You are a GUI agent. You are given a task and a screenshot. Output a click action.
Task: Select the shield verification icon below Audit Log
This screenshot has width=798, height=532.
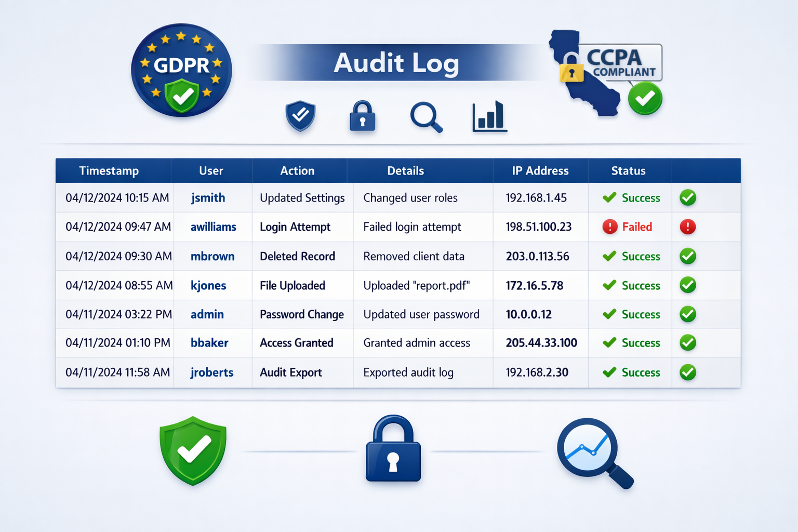tap(300, 116)
